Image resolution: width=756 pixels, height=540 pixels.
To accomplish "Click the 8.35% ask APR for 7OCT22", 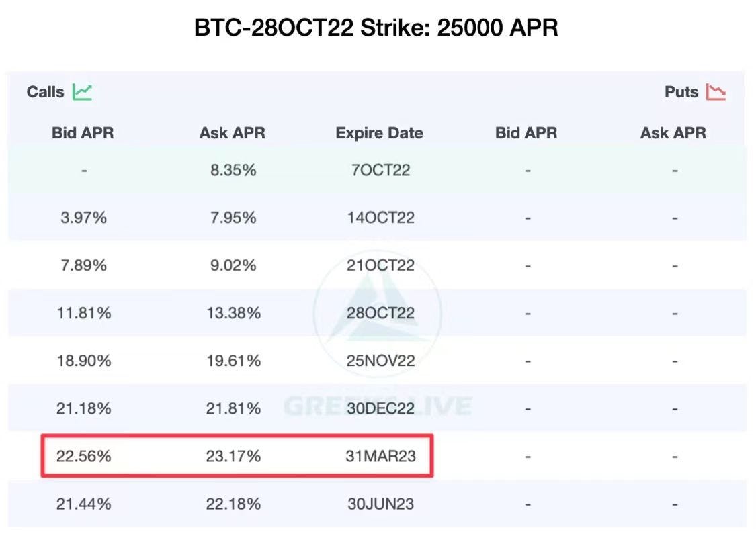I will coord(233,170).
